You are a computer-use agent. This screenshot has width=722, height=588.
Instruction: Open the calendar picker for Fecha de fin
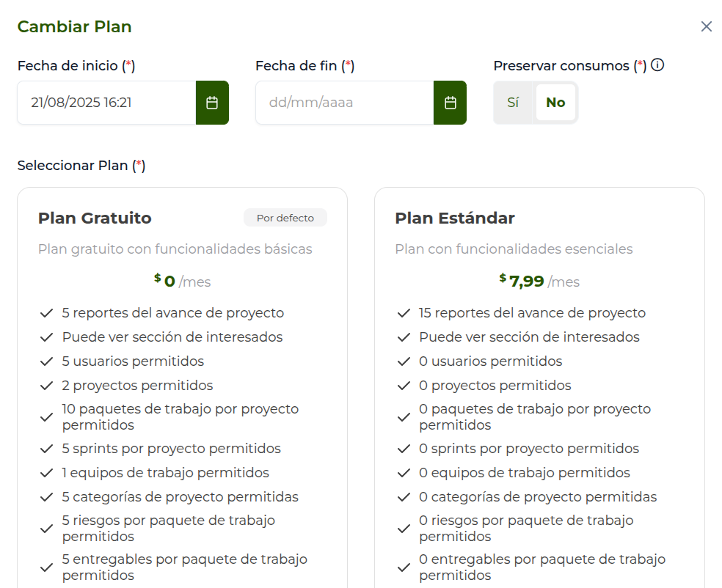point(450,103)
